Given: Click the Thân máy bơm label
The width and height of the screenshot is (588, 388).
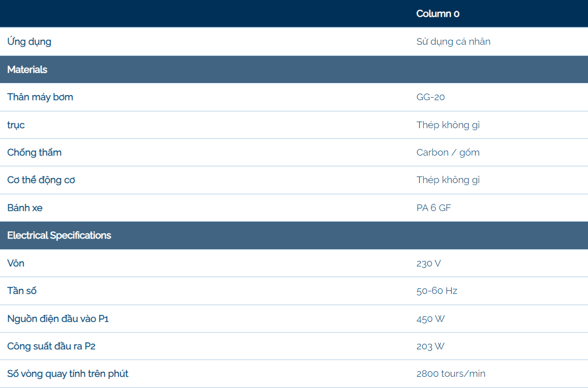Looking at the screenshot, I should point(40,97).
